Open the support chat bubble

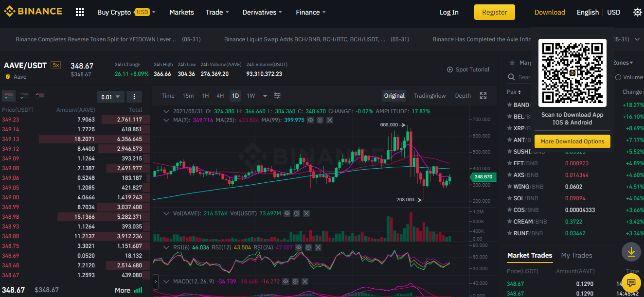631,282
